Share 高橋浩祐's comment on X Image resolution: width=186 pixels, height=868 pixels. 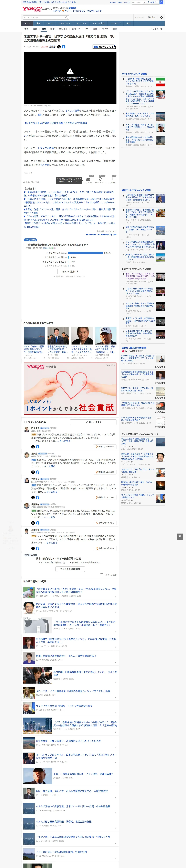[x=33, y=548]
